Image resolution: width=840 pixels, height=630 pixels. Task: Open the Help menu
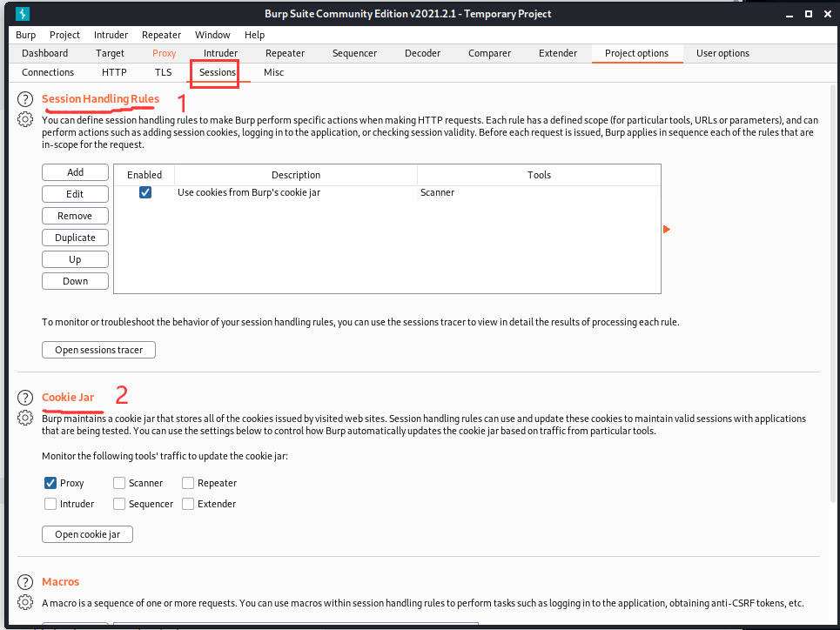click(x=254, y=35)
